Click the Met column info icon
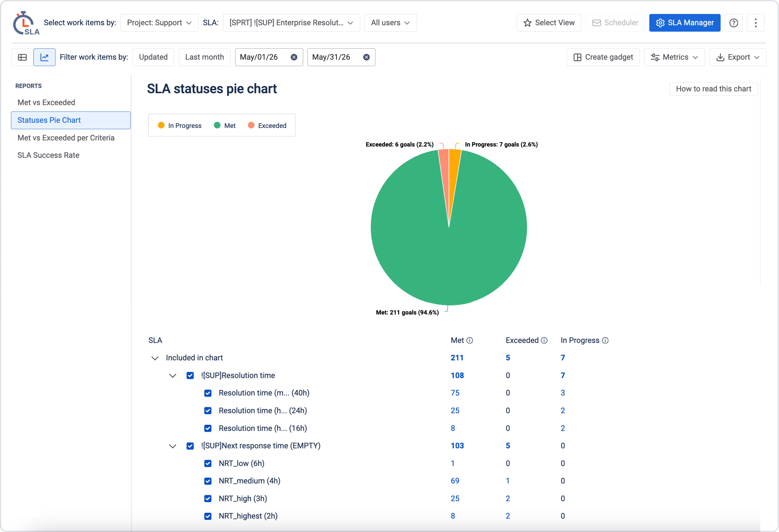Image resolution: width=779 pixels, height=532 pixels. (470, 341)
